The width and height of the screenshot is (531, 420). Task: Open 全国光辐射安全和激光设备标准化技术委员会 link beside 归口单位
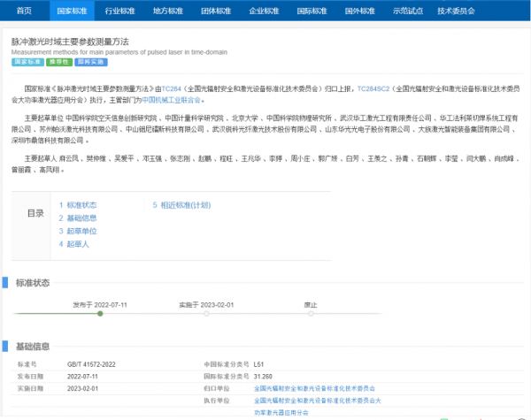[x=314, y=387]
